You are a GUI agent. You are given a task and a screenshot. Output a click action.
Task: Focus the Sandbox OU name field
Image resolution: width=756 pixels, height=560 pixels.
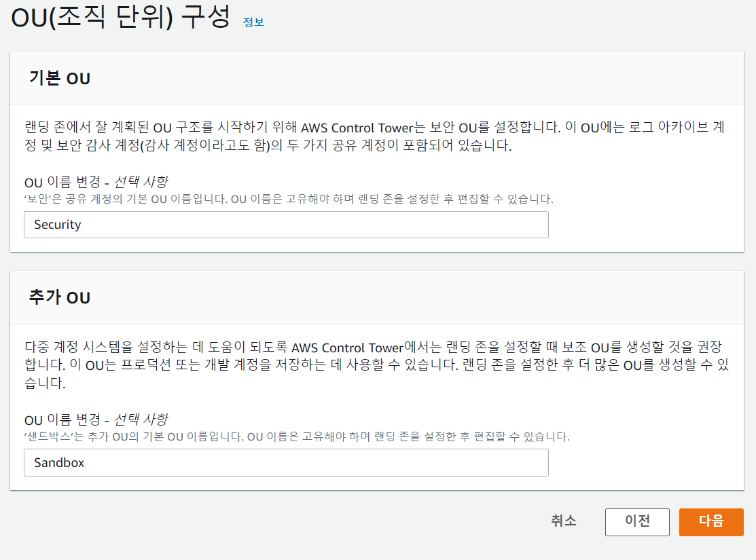pos(285,463)
